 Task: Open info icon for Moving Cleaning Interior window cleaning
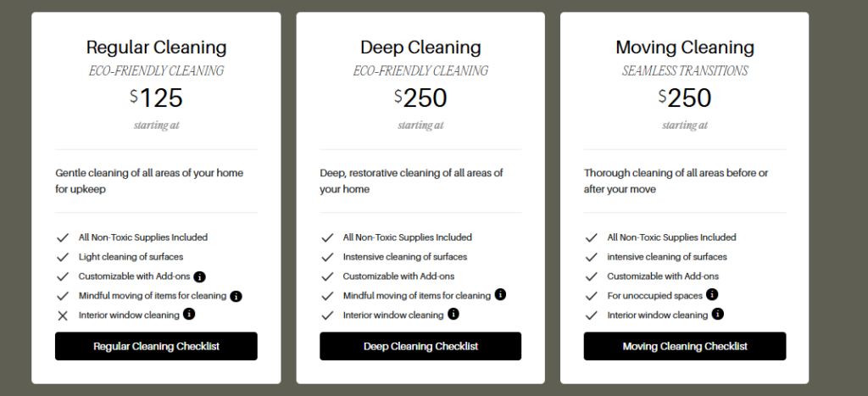(718, 314)
